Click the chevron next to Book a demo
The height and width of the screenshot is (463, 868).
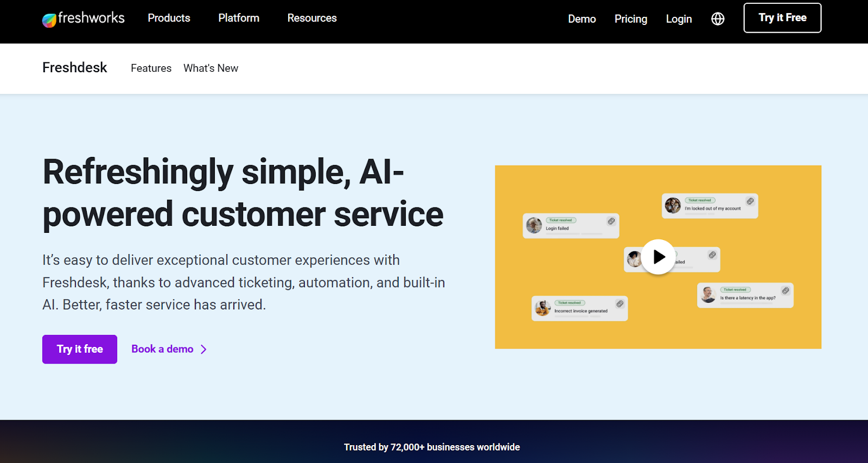[203, 350]
